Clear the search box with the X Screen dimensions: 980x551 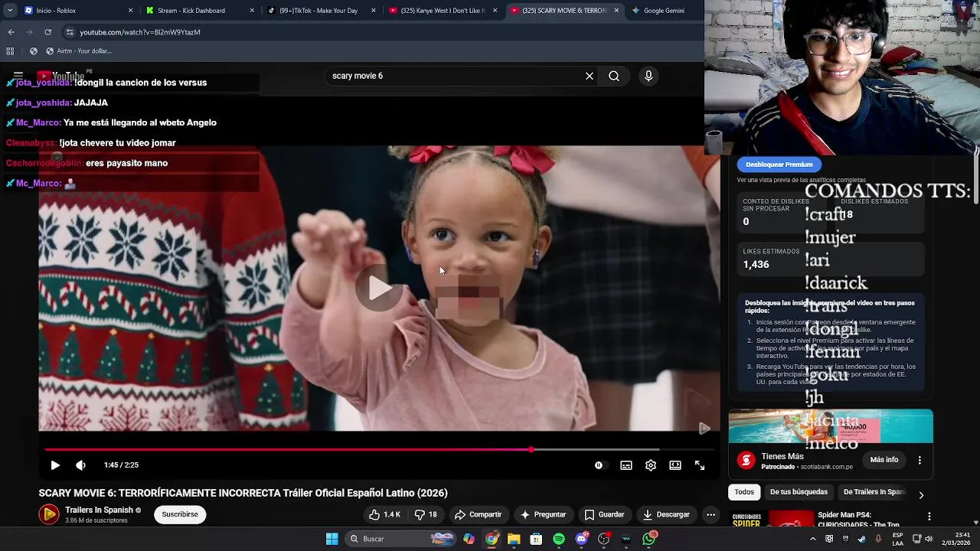coord(590,76)
